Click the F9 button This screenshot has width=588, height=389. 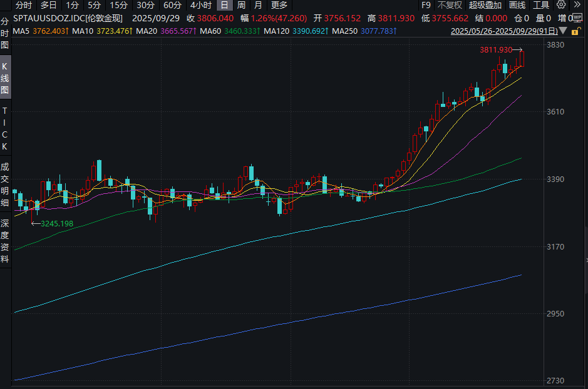coord(426,5)
